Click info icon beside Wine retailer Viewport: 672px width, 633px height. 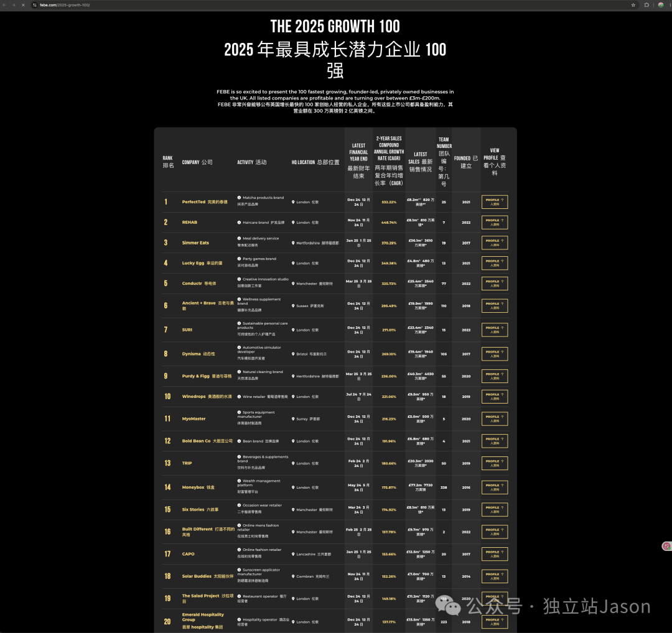[239, 397]
